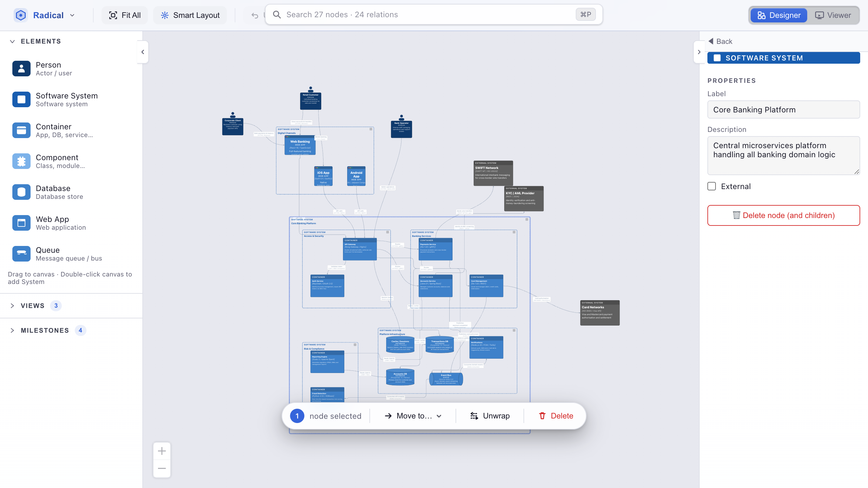
Task: Click the Milestones count badge 4
Action: pyautogui.click(x=80, y=330)
